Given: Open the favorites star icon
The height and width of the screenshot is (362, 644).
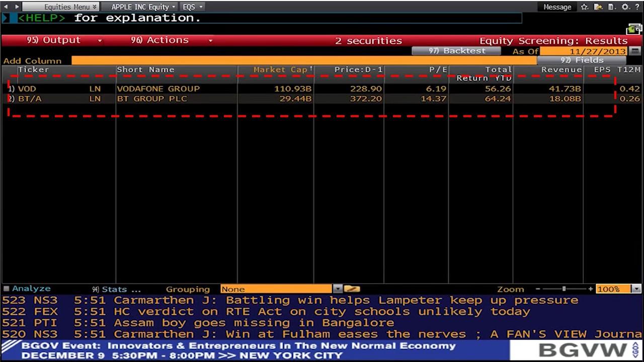Looking at the screenshot, I should (x=584, y=7).
